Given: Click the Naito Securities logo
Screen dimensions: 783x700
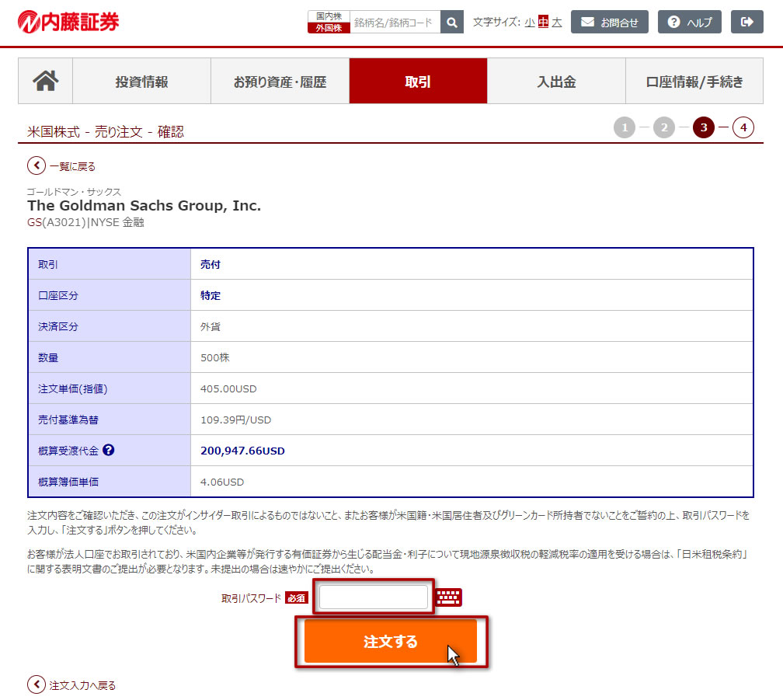Looking at the screenshot, I should point(68,22).
